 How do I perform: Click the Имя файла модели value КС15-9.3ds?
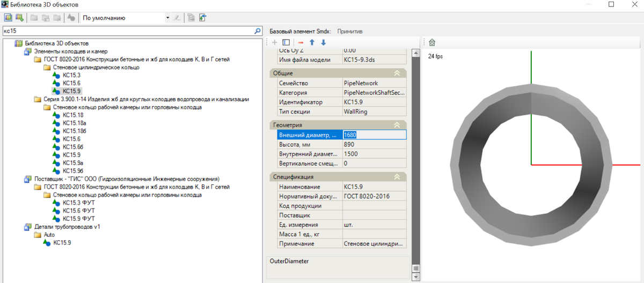click(x=374, y=59)
